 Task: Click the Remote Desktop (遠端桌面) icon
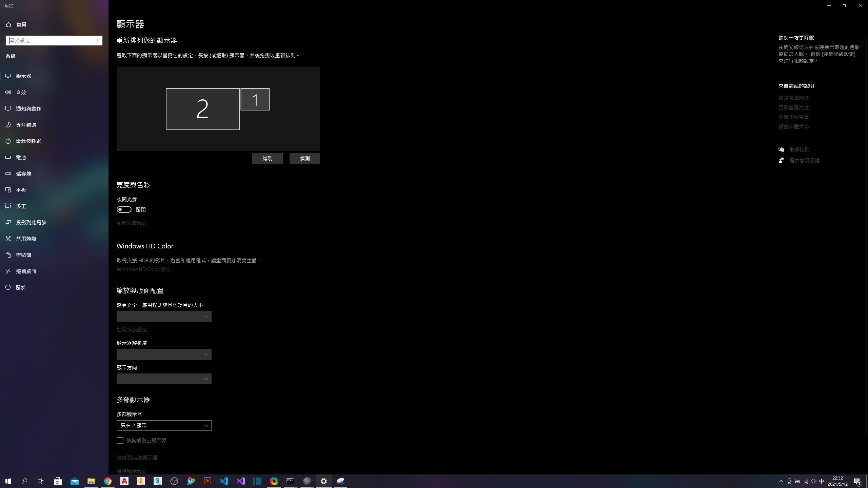pos(8,271)
